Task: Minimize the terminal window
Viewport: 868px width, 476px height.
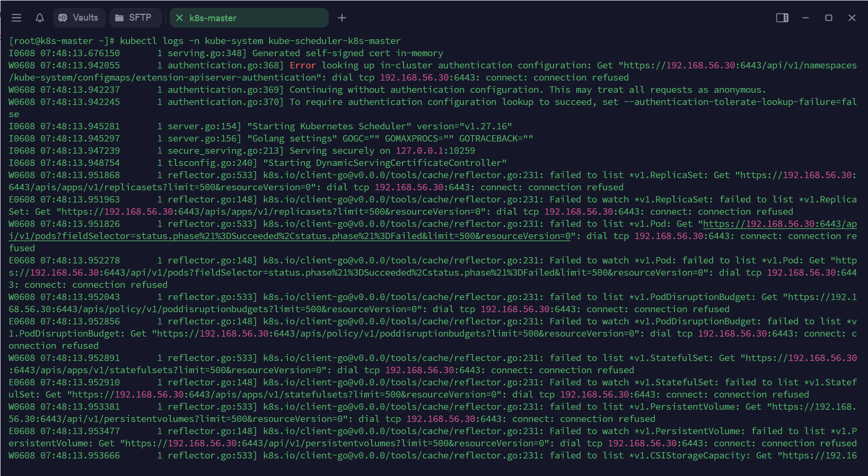Action: click(805, 17)
